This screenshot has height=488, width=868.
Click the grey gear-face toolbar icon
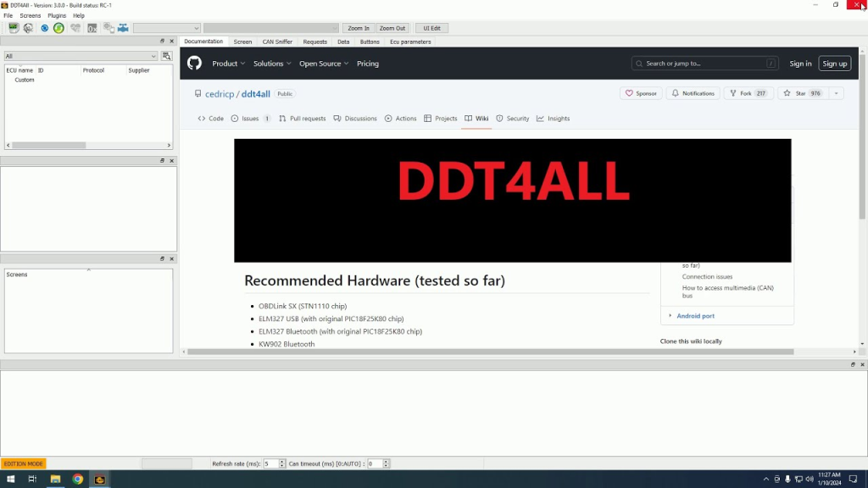point(28,28)
